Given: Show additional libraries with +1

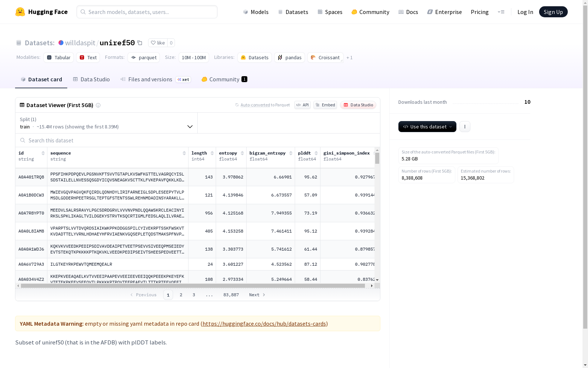Looking at the screenshot, I should [x=349, y=57].
